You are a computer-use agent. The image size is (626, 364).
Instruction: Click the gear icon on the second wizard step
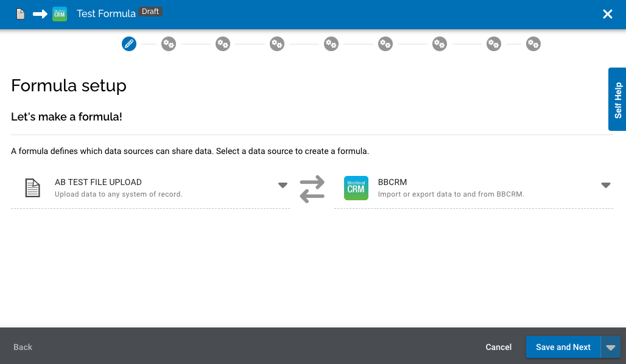(x=169, y=43)
